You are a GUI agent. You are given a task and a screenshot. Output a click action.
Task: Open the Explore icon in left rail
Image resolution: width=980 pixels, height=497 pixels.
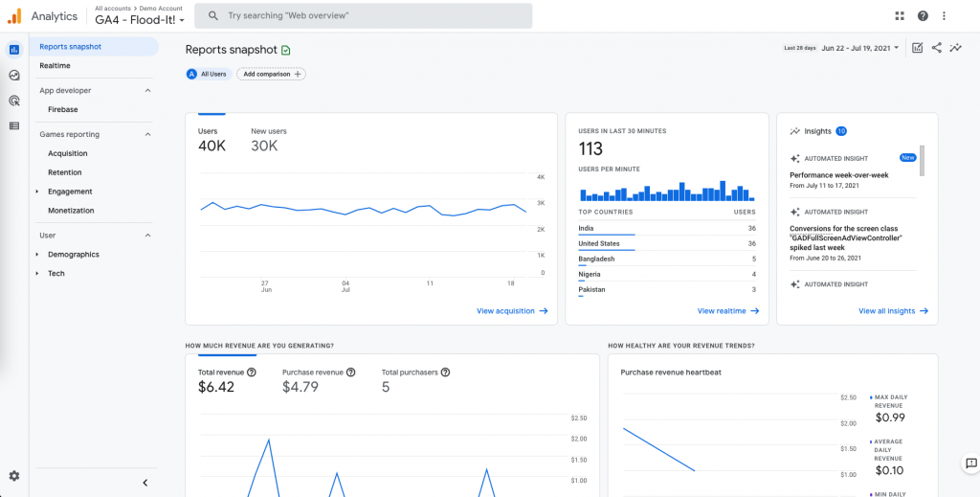14,75
